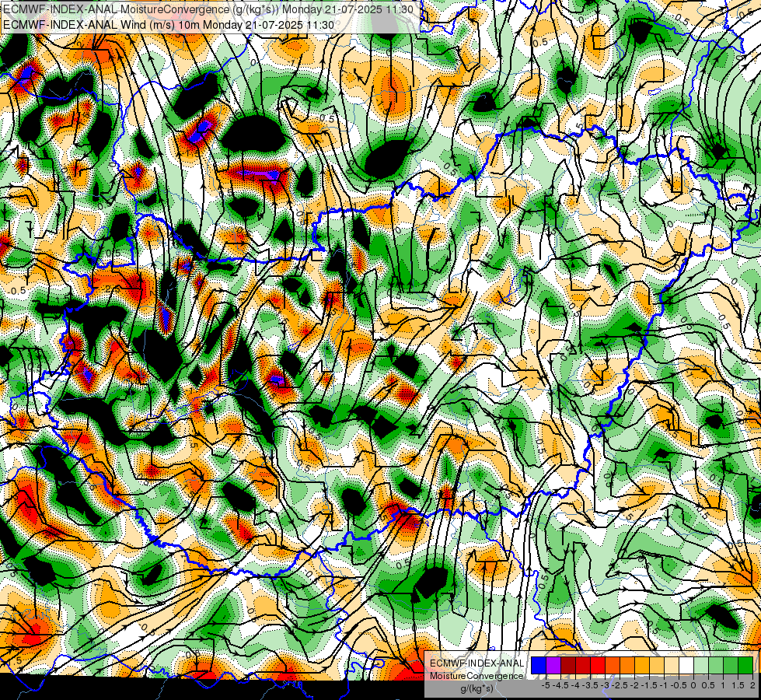This screenshot has width=761, height=700.
Task: Click the 2 tick label in legend
Action: [x=752, y=685]
